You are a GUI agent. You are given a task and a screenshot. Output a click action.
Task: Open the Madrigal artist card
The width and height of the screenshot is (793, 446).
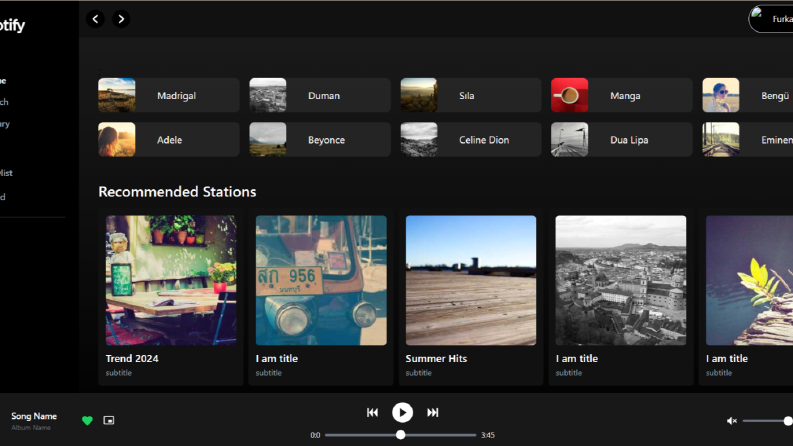click(169, 95)
